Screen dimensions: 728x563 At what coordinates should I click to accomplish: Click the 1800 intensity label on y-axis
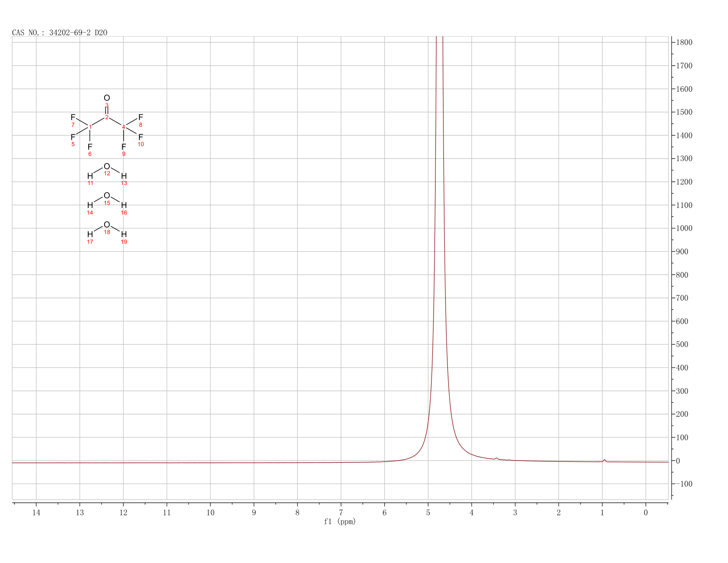(x=684, y=42)
